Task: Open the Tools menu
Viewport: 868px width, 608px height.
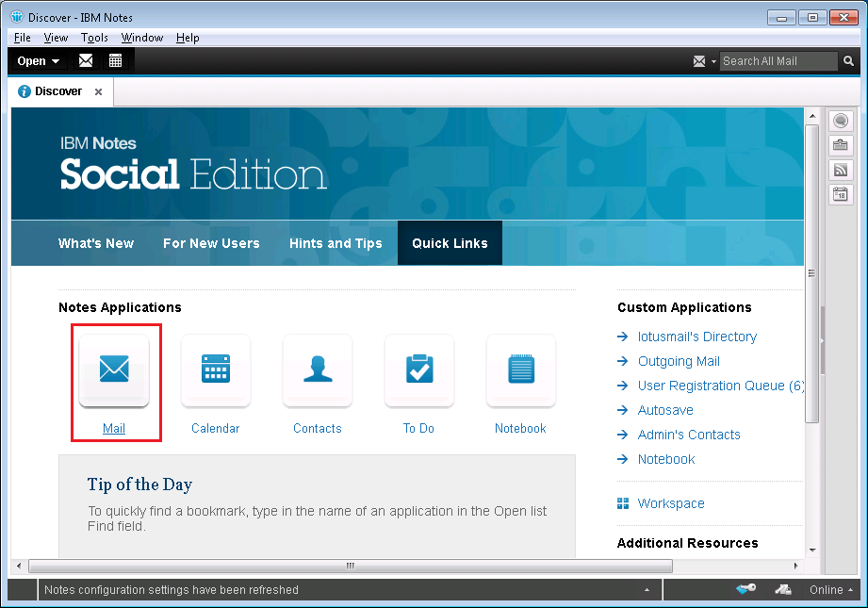Action: tap(94, 38)
